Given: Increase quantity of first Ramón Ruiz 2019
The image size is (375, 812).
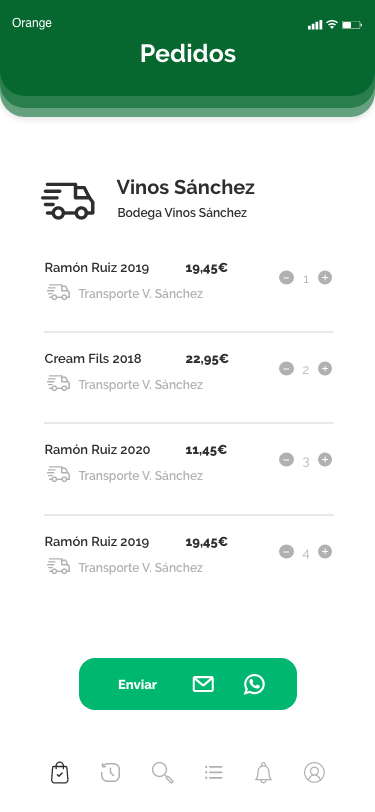Looking at the screenshot, I should pyautogui.click(x=325, y=278).
